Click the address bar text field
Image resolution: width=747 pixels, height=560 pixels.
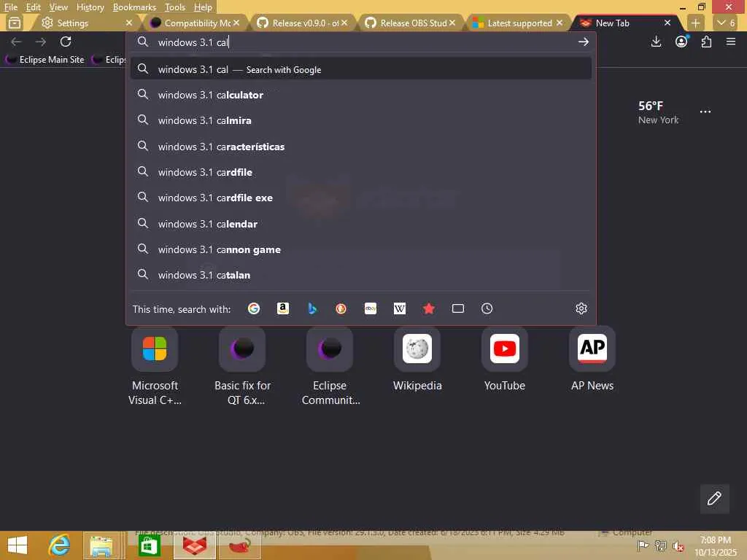360,42
